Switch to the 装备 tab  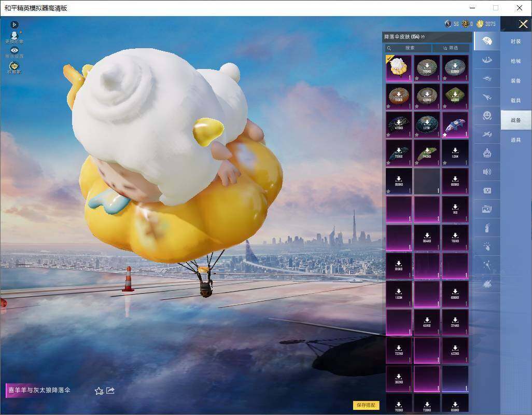pos(516,81)
